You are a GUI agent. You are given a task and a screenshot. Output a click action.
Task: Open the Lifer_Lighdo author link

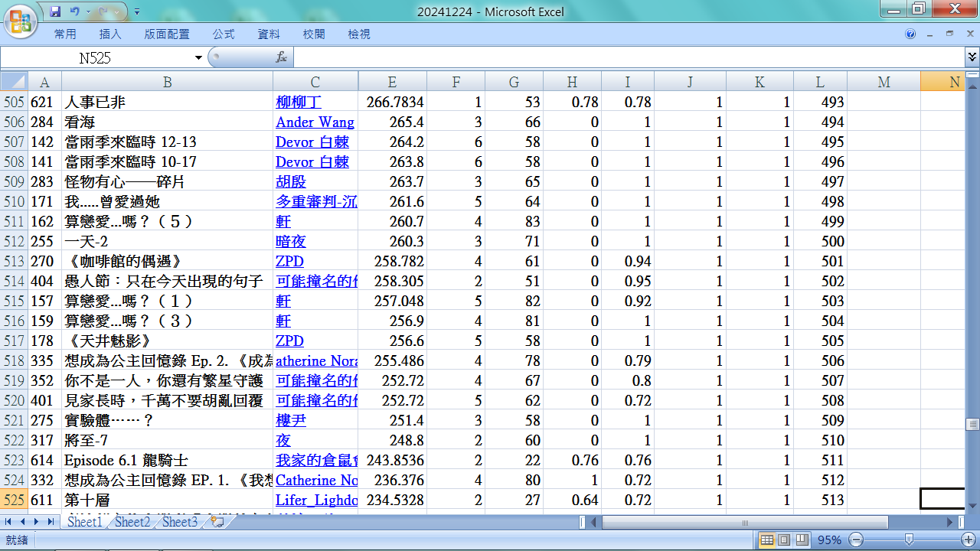coord(316,500)
